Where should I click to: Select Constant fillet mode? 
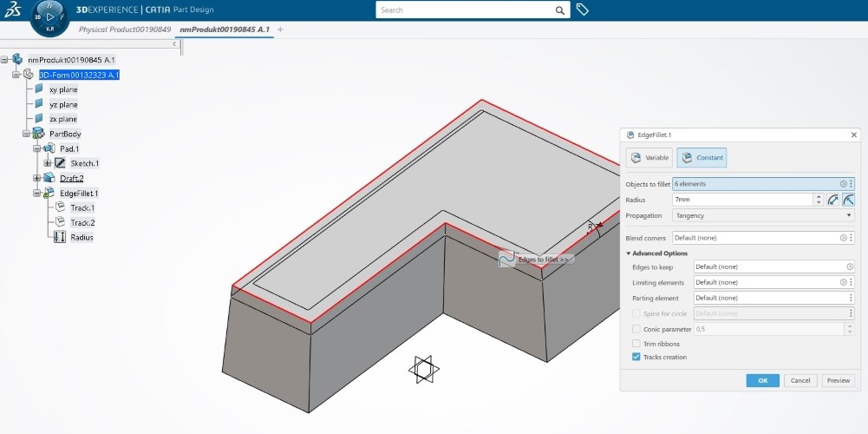(702, 157)
